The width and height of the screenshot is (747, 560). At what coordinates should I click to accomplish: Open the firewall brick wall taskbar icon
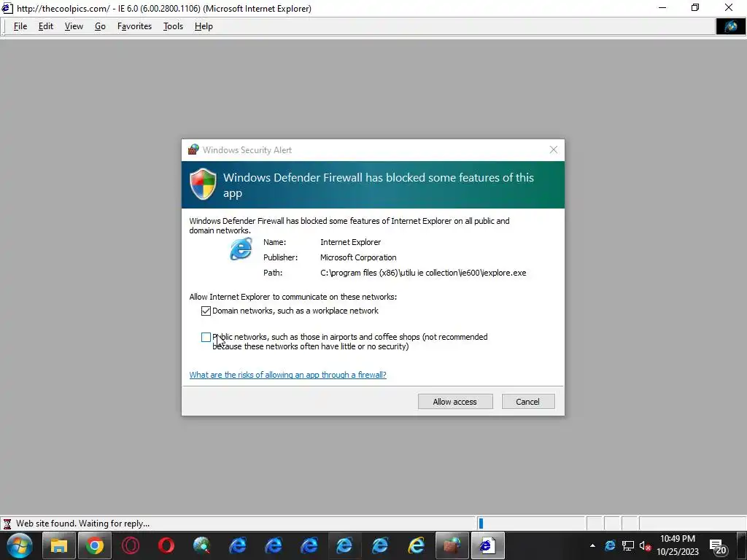pos(452,545)
